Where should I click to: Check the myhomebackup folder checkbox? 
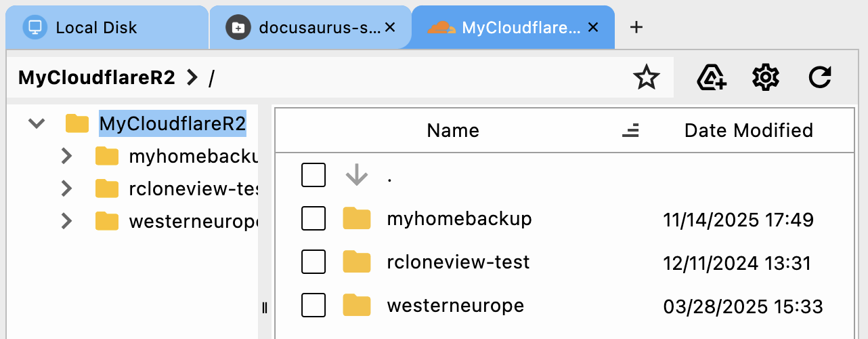(313, 219)
